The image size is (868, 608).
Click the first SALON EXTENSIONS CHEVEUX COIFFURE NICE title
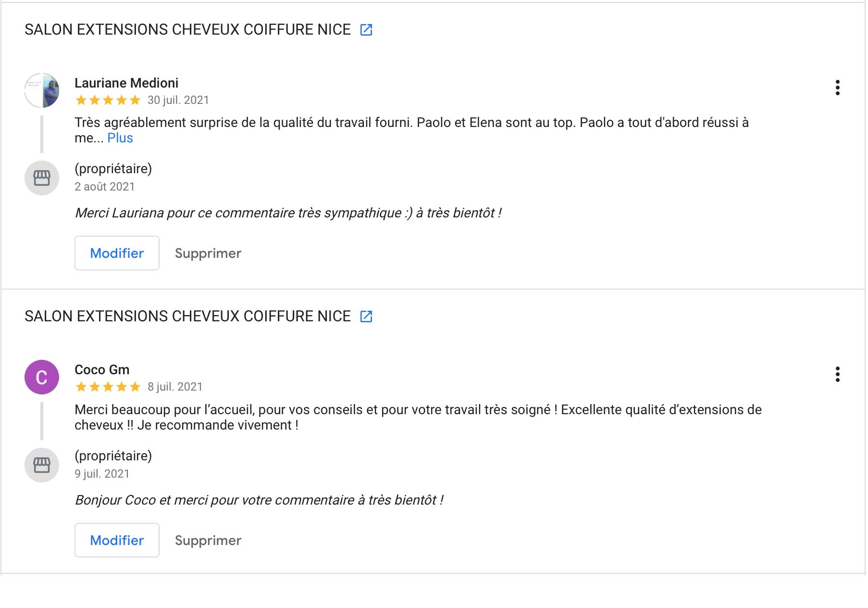(x=187, y=30)
